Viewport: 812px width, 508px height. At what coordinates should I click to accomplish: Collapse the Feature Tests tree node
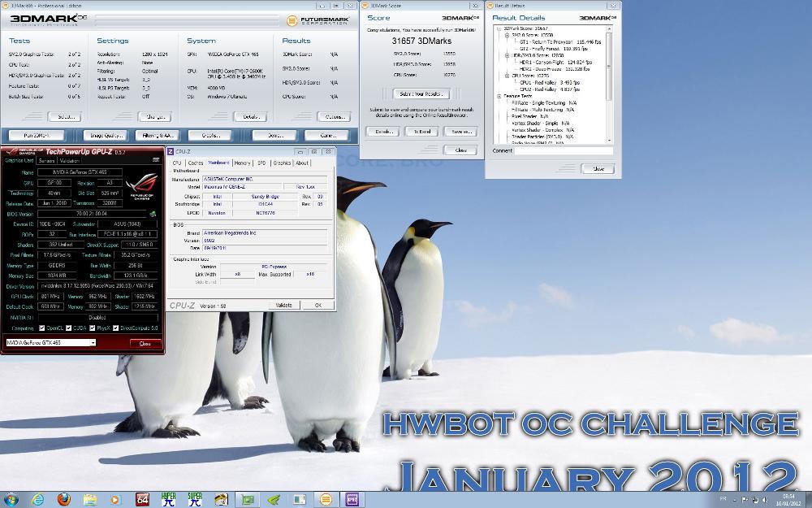[x=499, y=96]
